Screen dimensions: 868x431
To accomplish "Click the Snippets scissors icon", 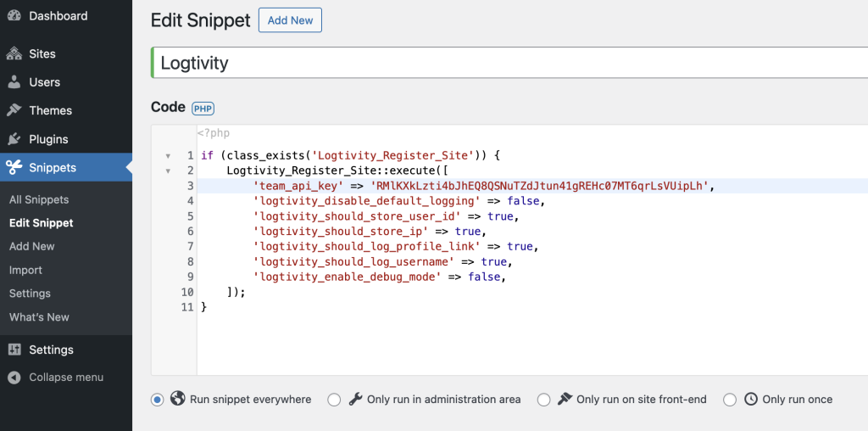I will click(14, 167).
